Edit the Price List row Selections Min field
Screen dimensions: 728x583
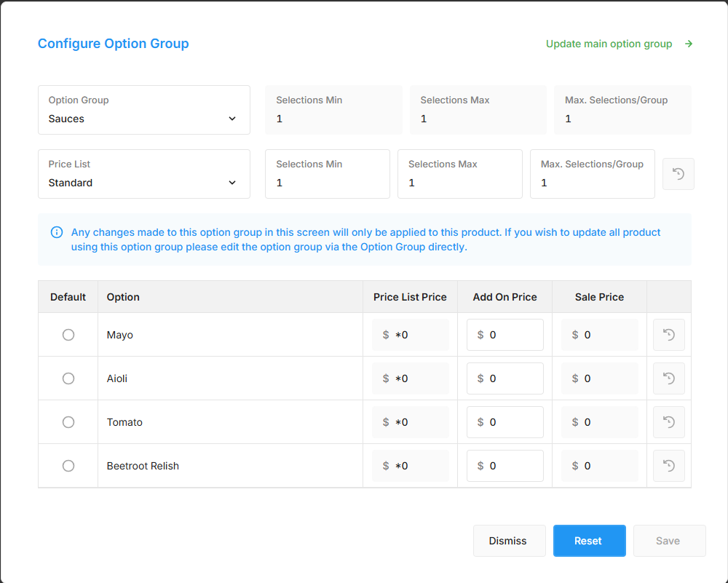tap(328, 174)
